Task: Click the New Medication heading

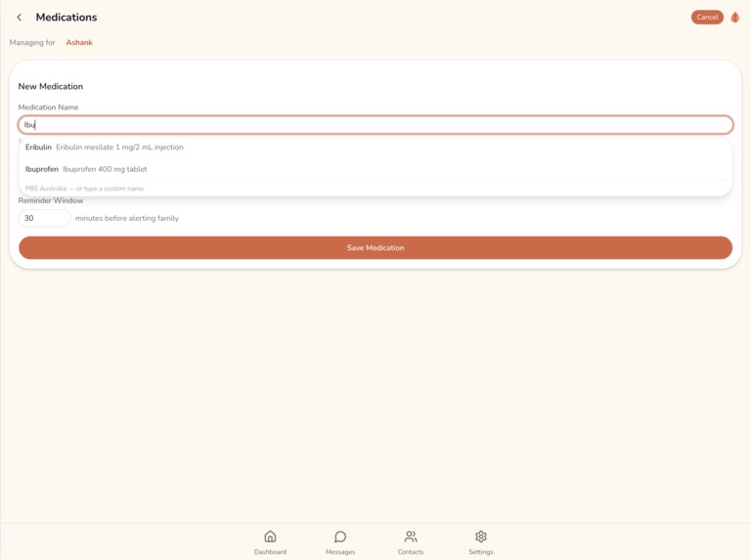Action: 51,86
